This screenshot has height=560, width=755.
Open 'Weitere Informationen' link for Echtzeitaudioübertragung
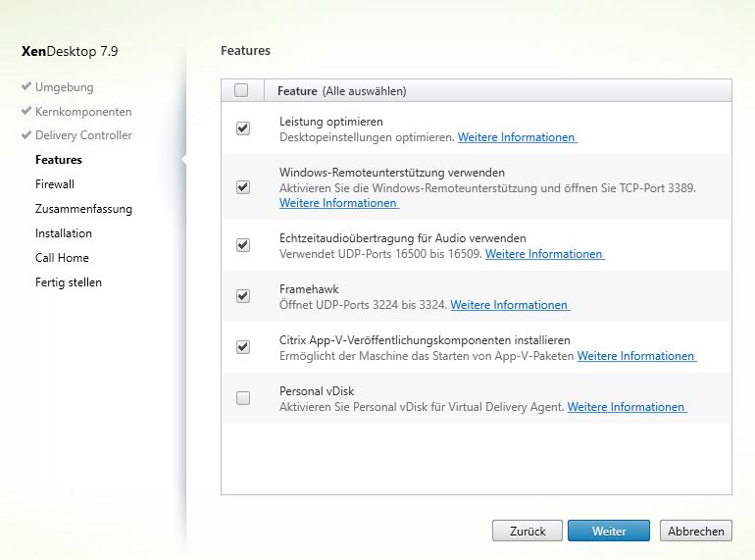pyautogui.click(x=544, y=254)
